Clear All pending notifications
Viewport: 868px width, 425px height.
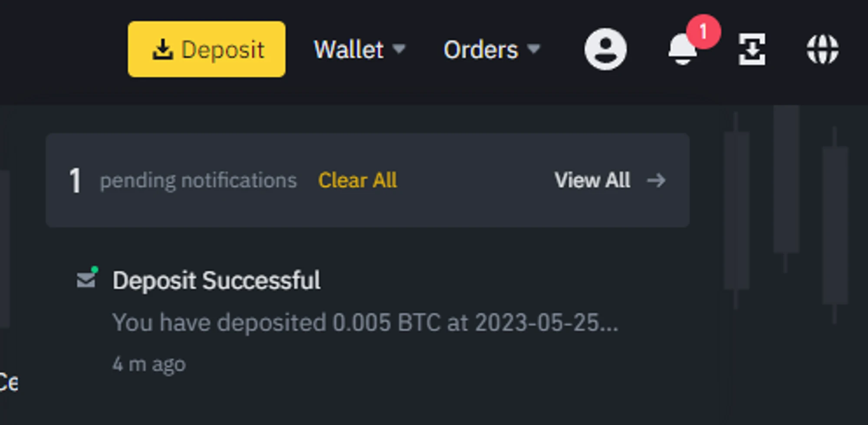[x=357, y=180]
